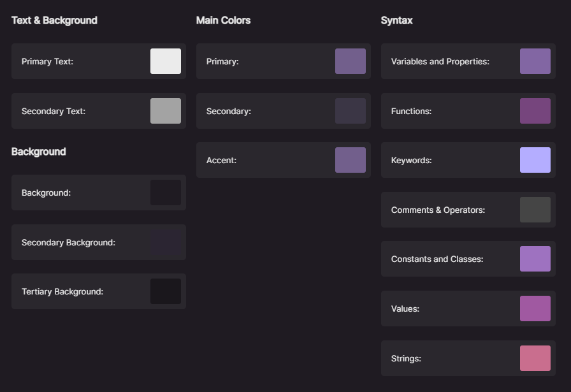Click the Main Colors section heading
This screenshot has height=392, width=571.
pos(223,20)
